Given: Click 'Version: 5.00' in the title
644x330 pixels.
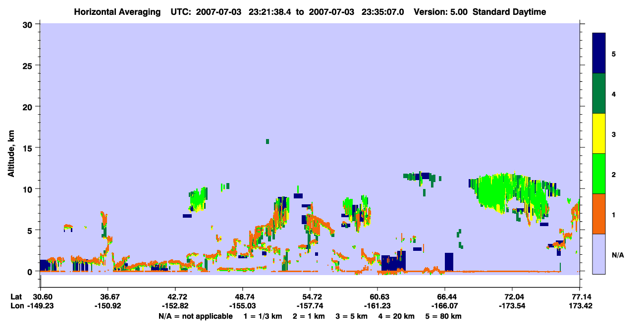Looking at the screenshot, I should coord(441,12).
